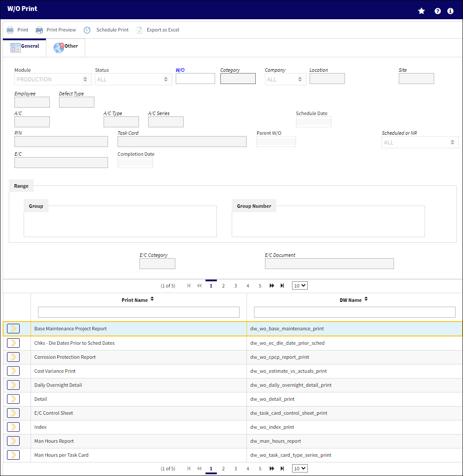Click Print Preview text button
Screen dimensions: 463x476
tap(61, 30)
